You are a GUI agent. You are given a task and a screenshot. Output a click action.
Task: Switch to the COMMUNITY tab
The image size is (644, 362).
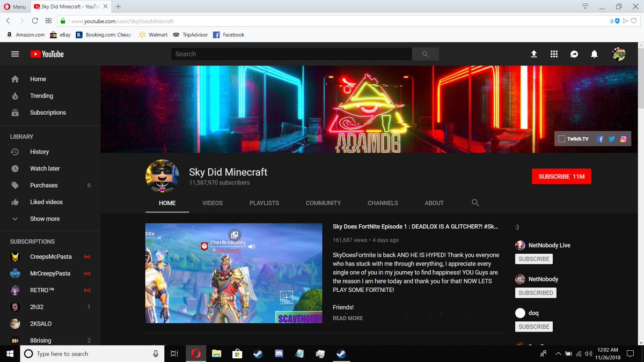[x=323, y=203]
